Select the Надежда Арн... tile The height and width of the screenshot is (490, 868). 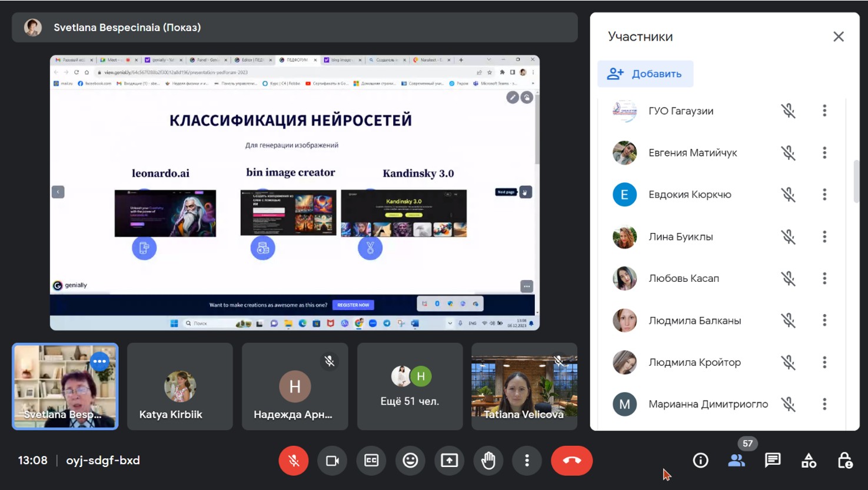pyautogui.click(x=295, y=386)
